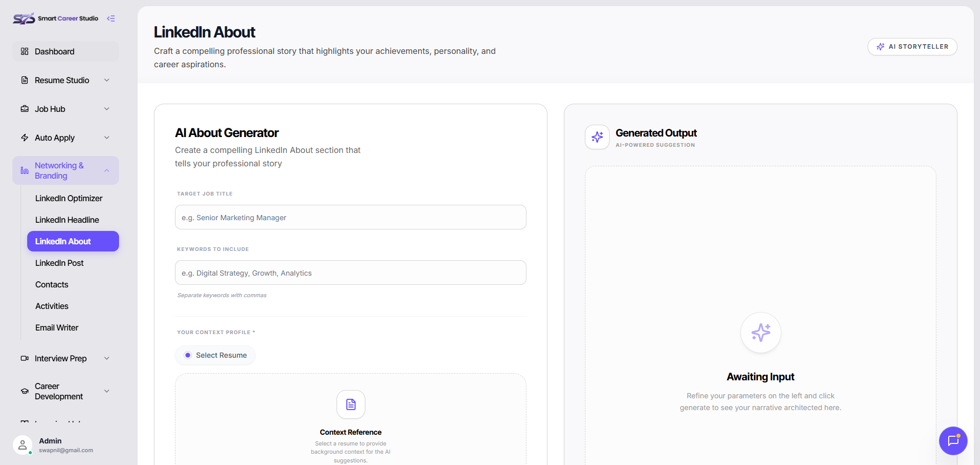The width and height of the screenshot is (980, 465).
Task: Click the Auto Apply lightning icon
Action: 25,138
